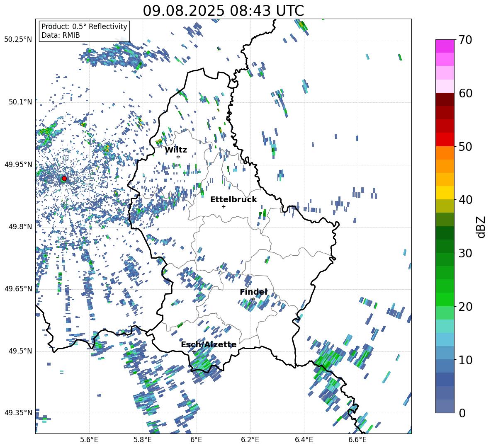Image resolution: width=491 pixels, height=448 pixels.
Task: Click the colorbar tick label 50
Action: click(x=465, y=146)
